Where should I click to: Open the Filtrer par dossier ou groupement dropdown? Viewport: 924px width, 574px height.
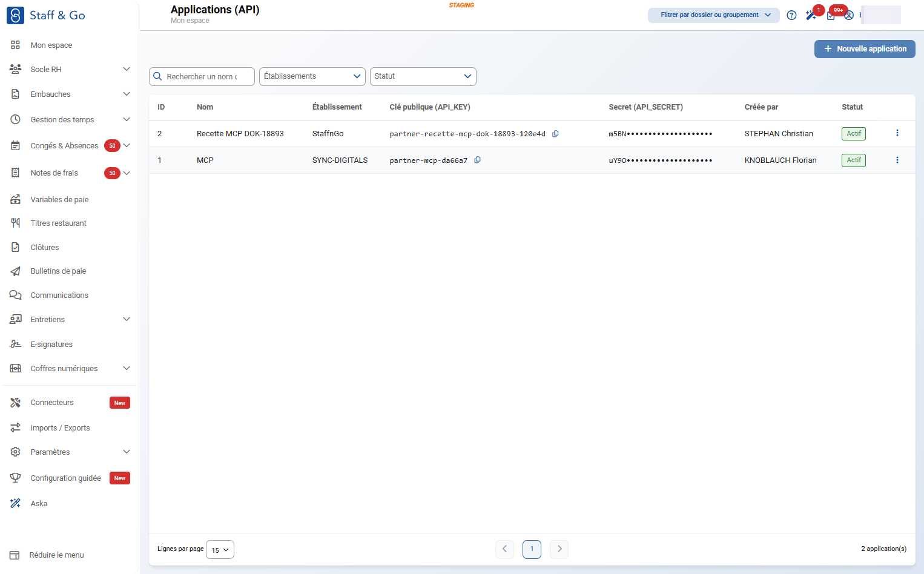click(x=714, y=15)
